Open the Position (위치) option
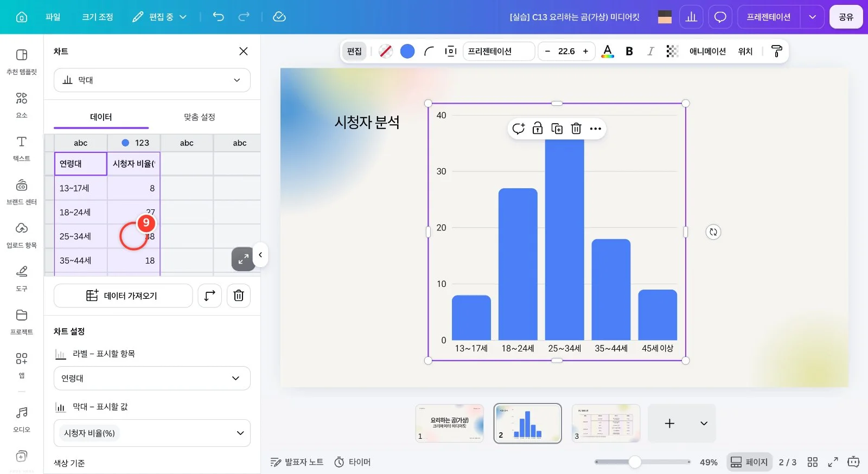This screenshot has height=474, width=868. tap(745, 51)
